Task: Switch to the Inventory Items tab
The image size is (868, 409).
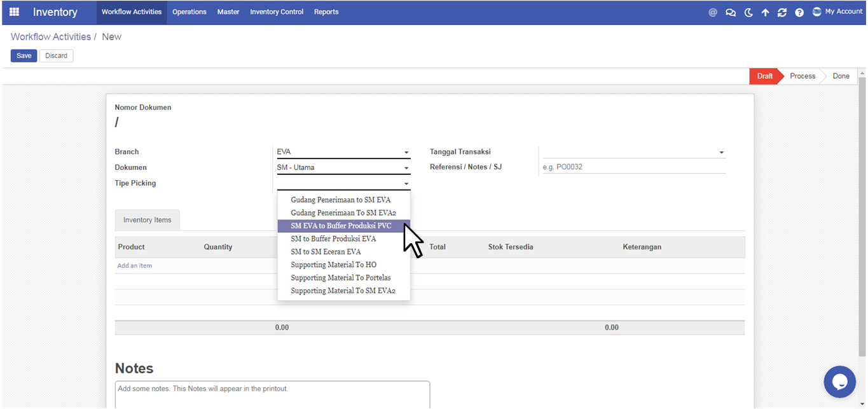Action: click(x=147, y=220)
